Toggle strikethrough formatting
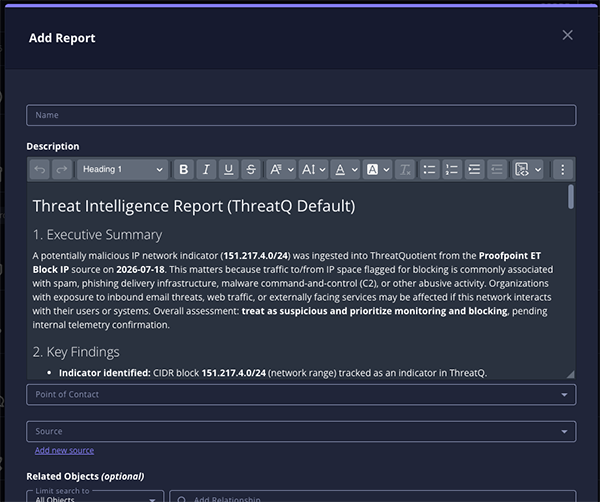The height and width of the screenshot is (502, 600). [x=251, y=169]
